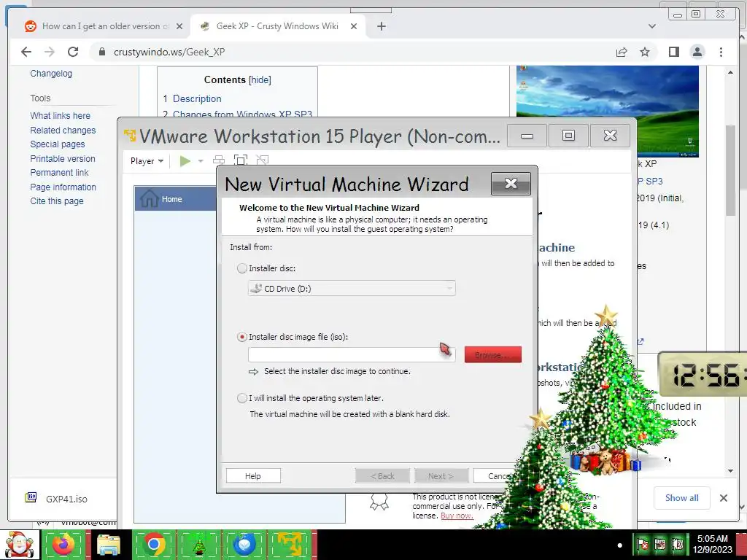
Task: Click the Next button in the wizard
Action: (441, 475)
